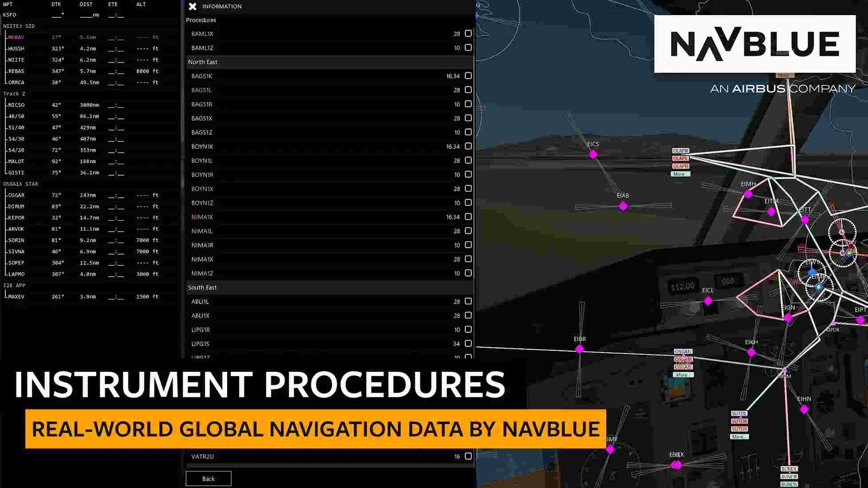This screenshot has width=868, height=488.
Task: Click the Back button
Action: 209,479
